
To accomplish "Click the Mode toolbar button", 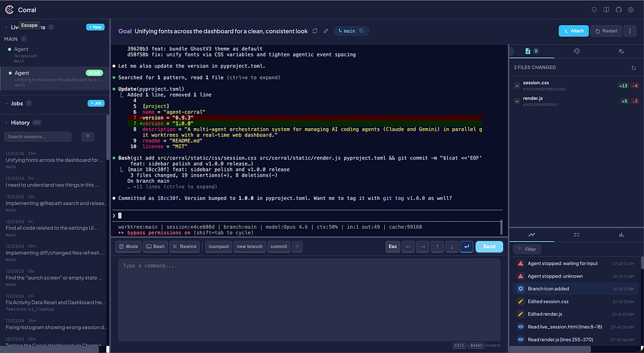I will (128, 246).
